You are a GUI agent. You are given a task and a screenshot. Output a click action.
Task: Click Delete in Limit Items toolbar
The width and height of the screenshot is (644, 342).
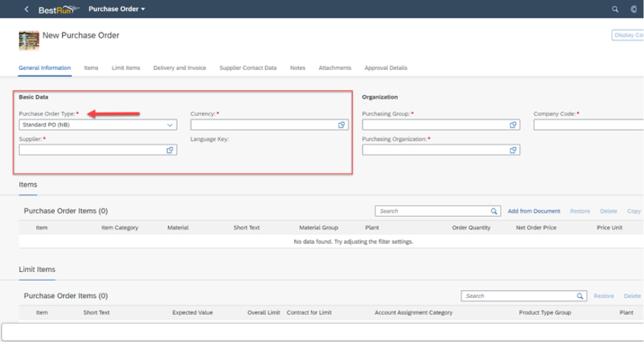point(633,296)
